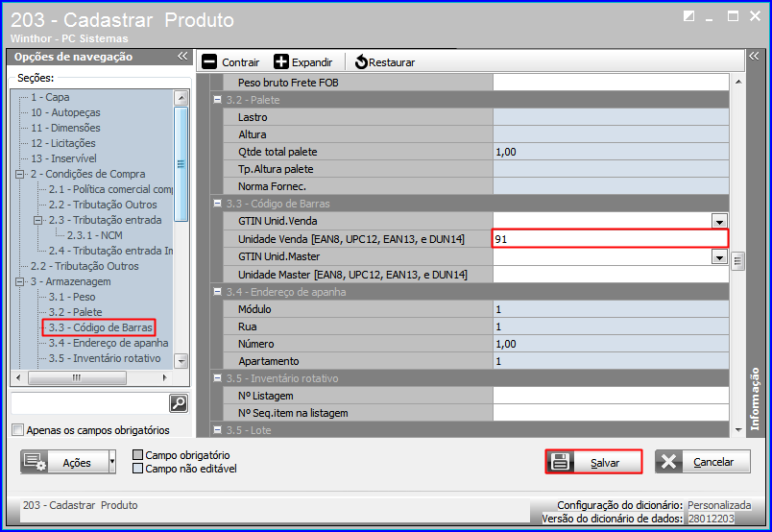Click the Lastro value field
Image resolution: width=772 pixels, height=532 pixels.
[x=611, y=117]
